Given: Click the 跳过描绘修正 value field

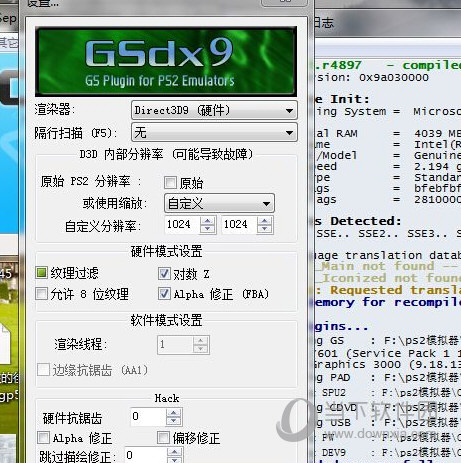Looking at the screenshot, I should pyautogui.click(x=145, y=455).
